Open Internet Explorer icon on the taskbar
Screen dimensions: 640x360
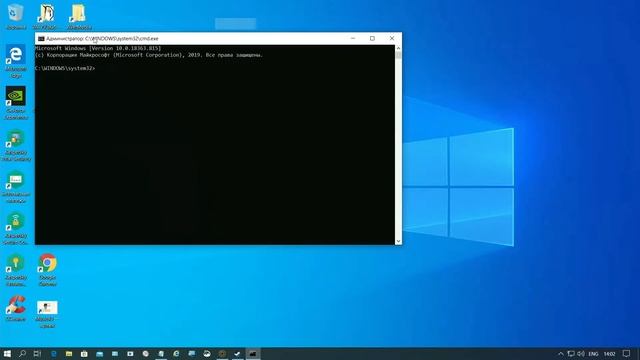point(176,353)
